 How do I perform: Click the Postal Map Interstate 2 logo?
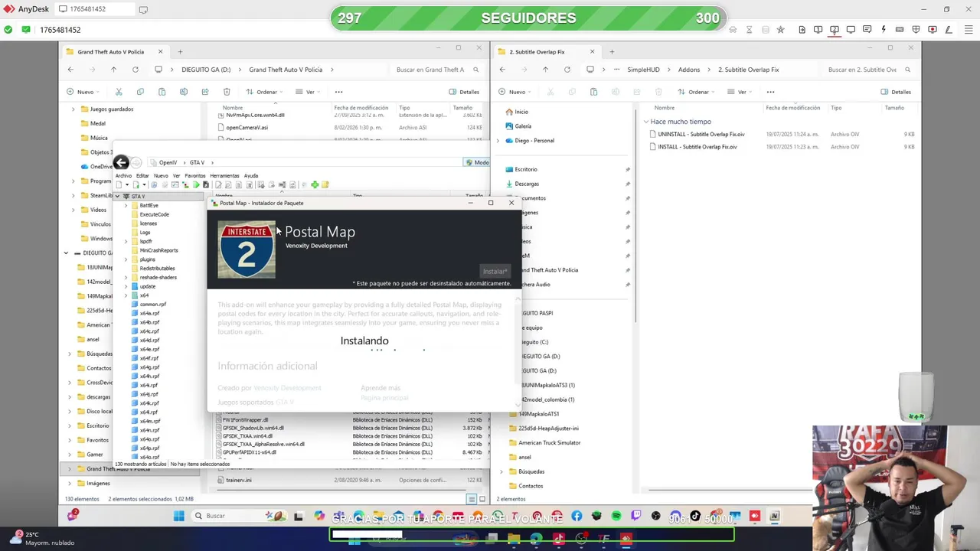[247, 249]
